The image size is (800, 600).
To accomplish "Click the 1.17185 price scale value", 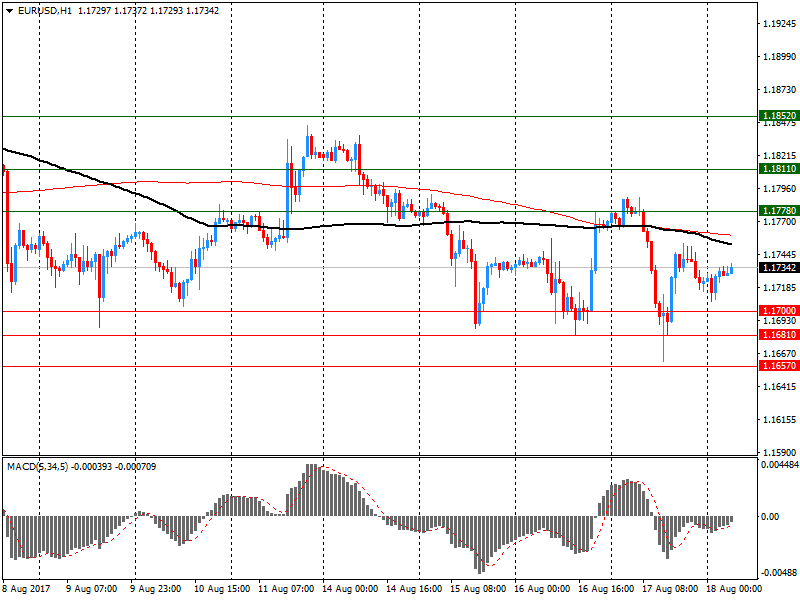I will click(x=779, y=288).
